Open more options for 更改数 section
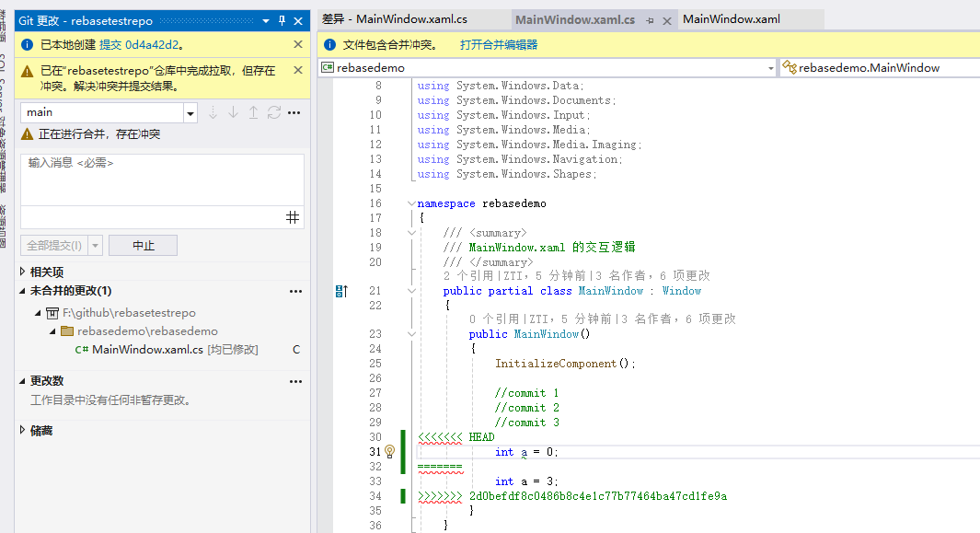 point(295,381)
